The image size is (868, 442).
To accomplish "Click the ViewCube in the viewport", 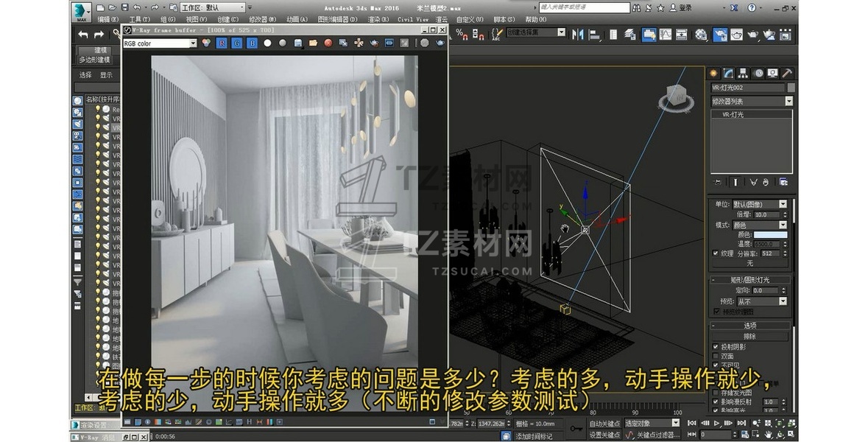I will (x=675, y=97).
